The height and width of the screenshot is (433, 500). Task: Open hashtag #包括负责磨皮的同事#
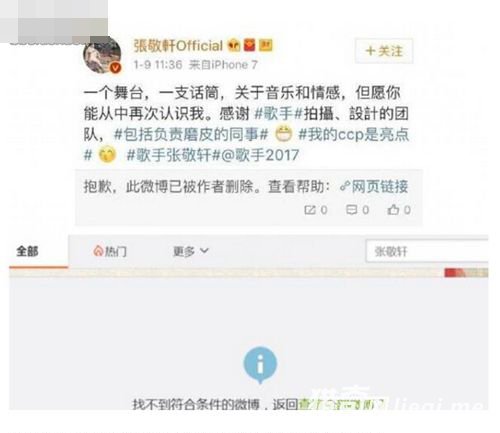point(191,135)
